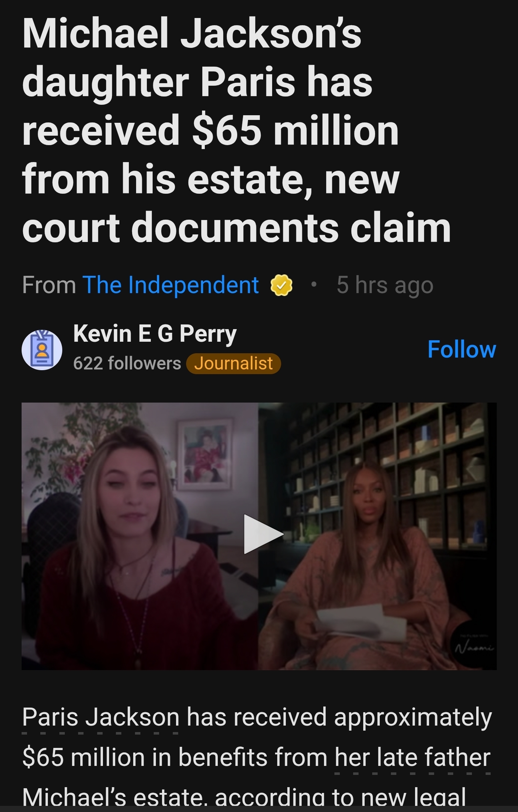Tap the bookshelf side of the video
The width and height of the screenshot is (518, 812).
[377, 536]
